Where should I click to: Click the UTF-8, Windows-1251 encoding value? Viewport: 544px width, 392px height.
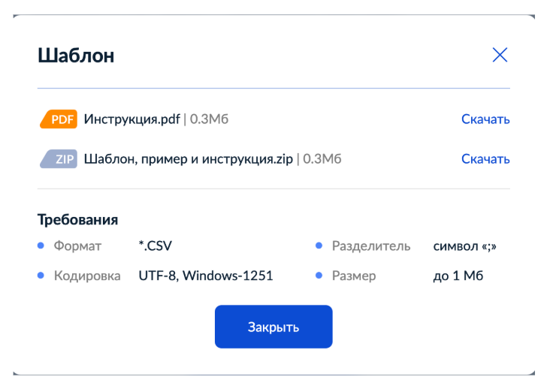205,276
